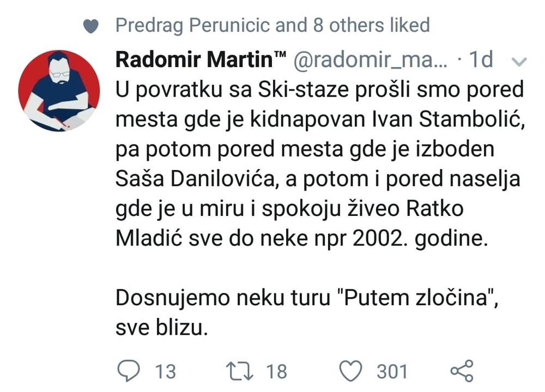Click the reply speech bubble icon
The height and width of the screenshot is (392, 545).
coord(129,371)
